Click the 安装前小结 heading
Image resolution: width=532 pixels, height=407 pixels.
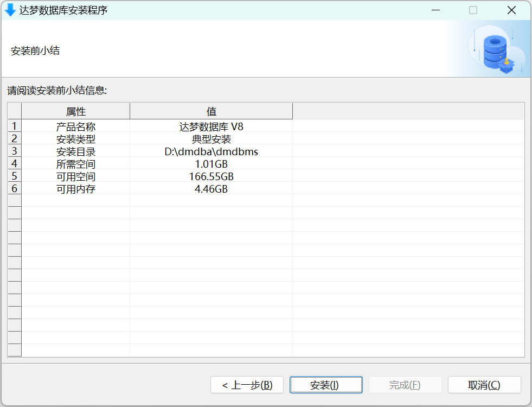coord(35,50)
